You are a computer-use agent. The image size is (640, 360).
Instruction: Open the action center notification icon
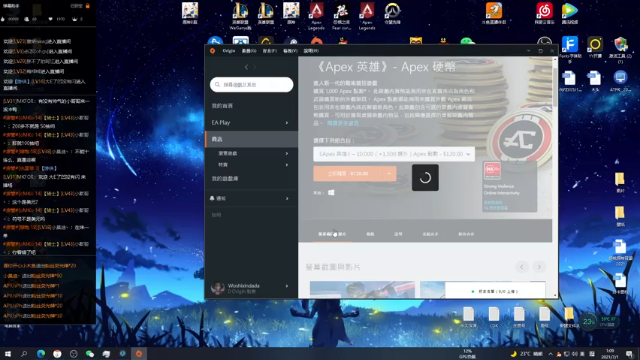click(x=630, y=354)
